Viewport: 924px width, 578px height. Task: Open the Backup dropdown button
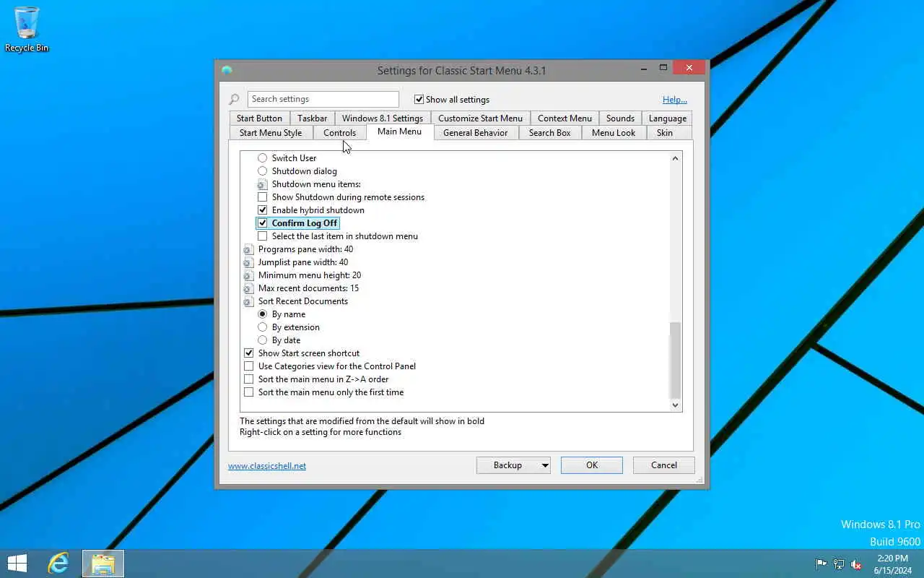[513, 465]
